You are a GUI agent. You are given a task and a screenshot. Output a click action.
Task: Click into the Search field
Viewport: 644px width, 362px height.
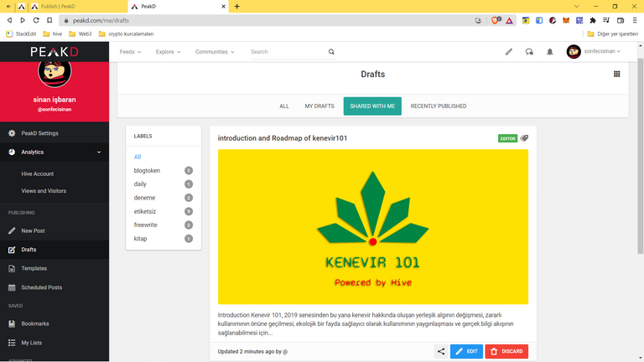[288, 52]
